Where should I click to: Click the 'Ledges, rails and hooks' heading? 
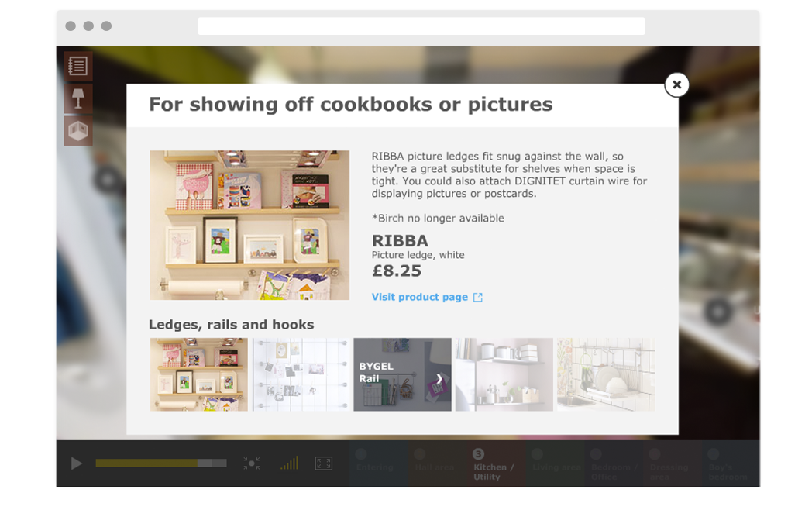pos(231,325)
